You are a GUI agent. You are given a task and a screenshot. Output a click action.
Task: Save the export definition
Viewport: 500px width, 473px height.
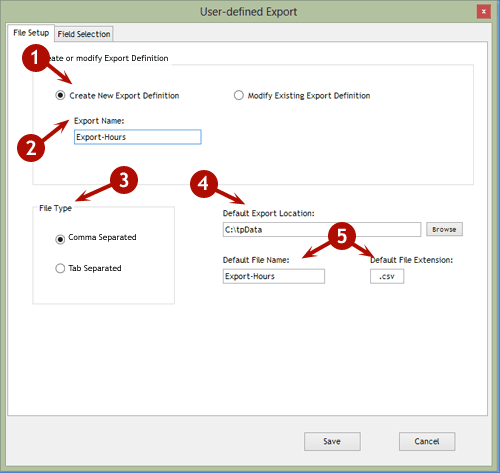coord(332,441)
